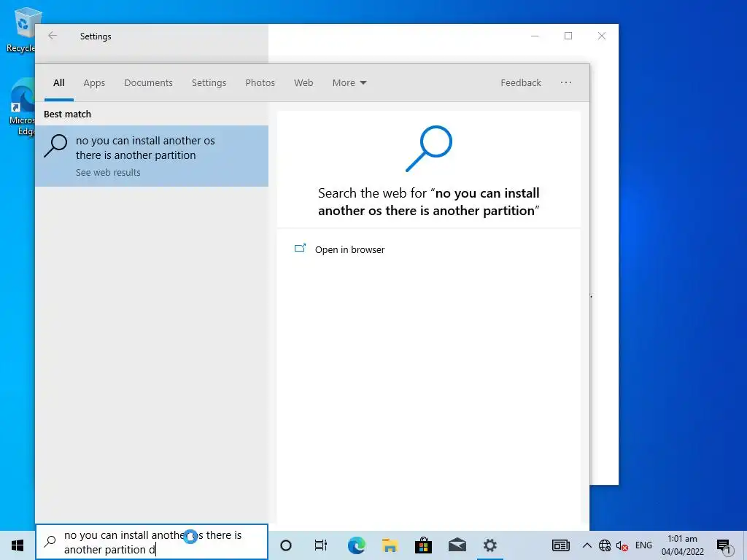The image size is (747, 560).
Task: Maximize the Settings window
Action: [x=568, y=36]
